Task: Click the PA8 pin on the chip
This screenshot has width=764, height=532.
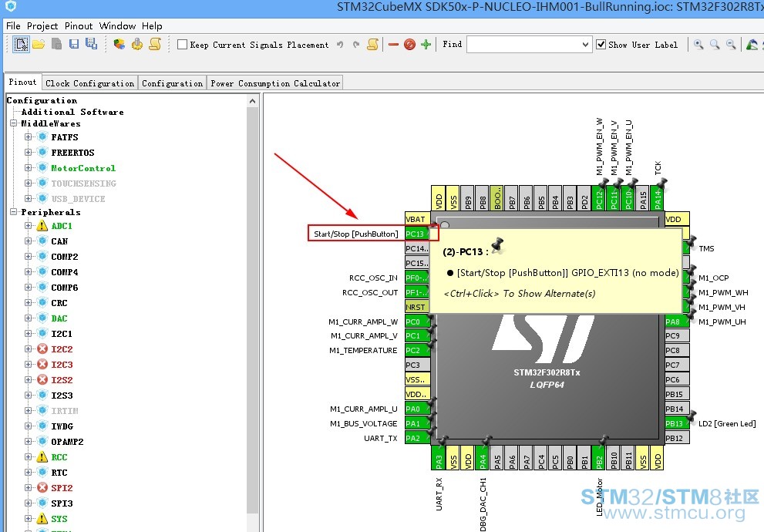Action: tap(677, 322)
